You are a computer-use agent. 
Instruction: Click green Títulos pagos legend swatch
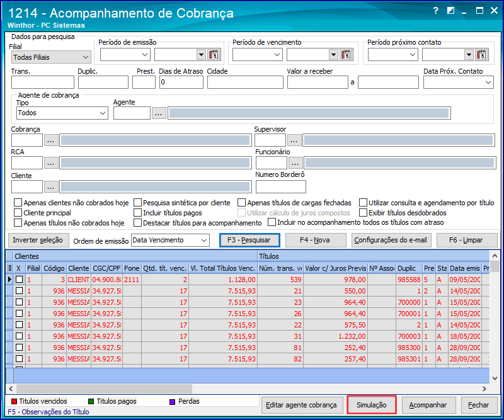pos(91,401)
